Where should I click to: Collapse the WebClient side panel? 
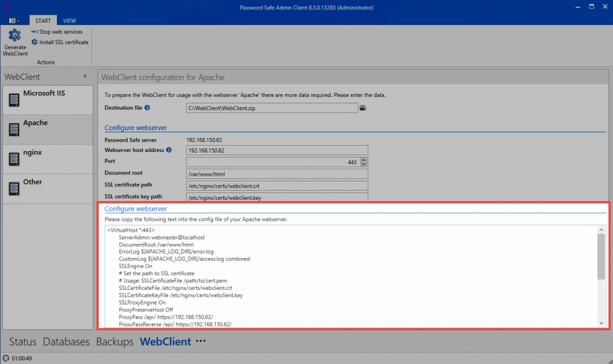[85, 77]
